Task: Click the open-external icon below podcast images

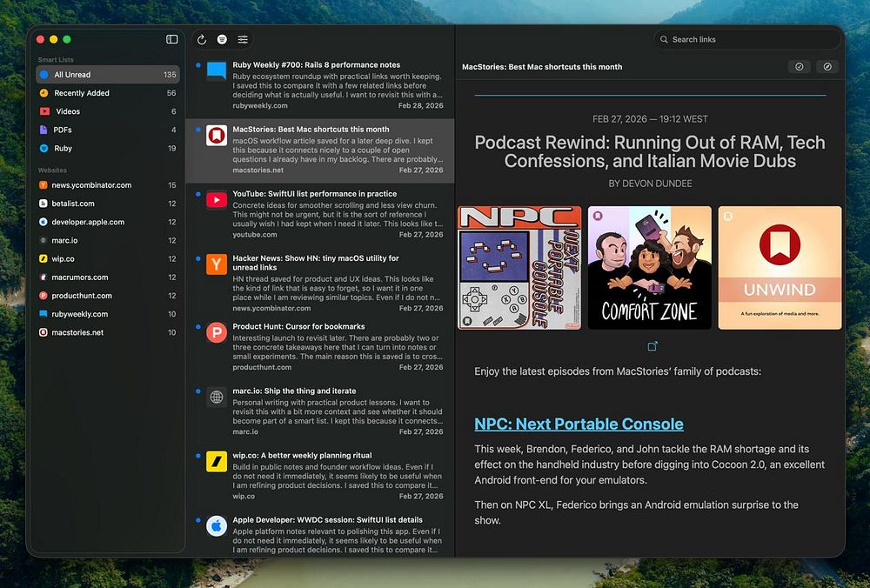Action: tap(652, 346)
